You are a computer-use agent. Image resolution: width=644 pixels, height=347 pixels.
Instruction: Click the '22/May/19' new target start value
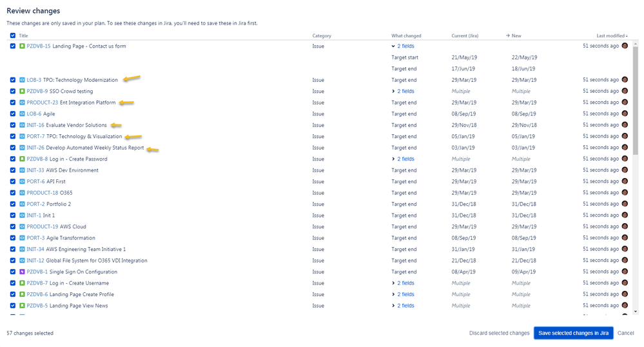point(525,57)
